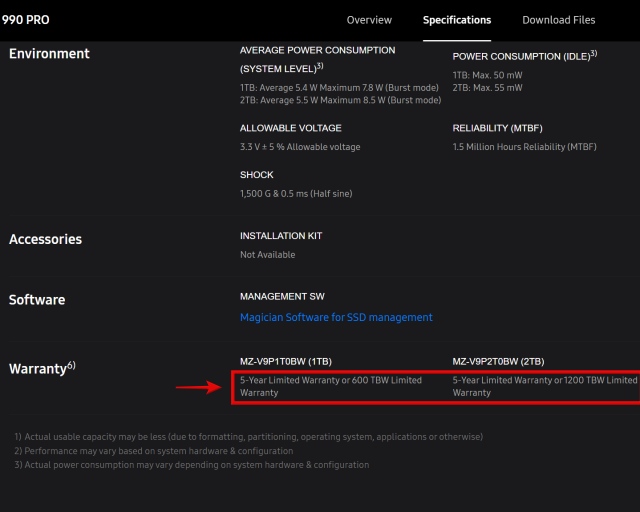This screenshot has height=512, width=640.
Task: Select footnote 2 about performance variation
Action: pyautogui.click(x=154, y=451)
